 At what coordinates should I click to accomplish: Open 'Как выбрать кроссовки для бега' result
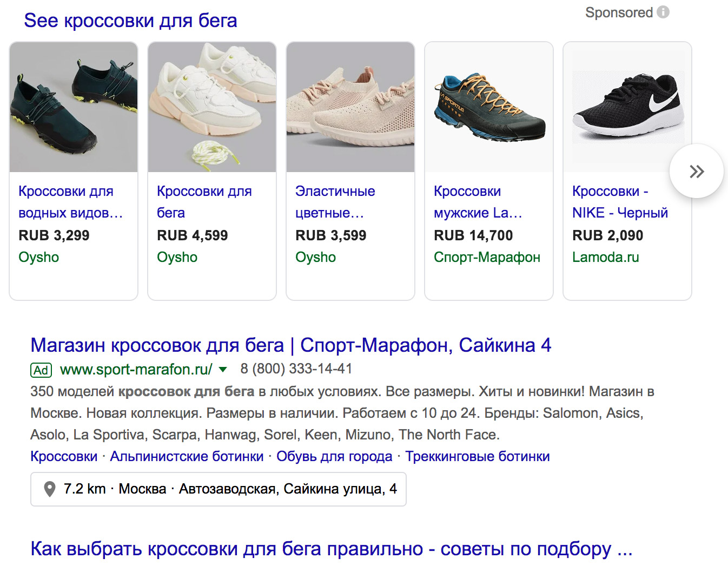[331, 549]
